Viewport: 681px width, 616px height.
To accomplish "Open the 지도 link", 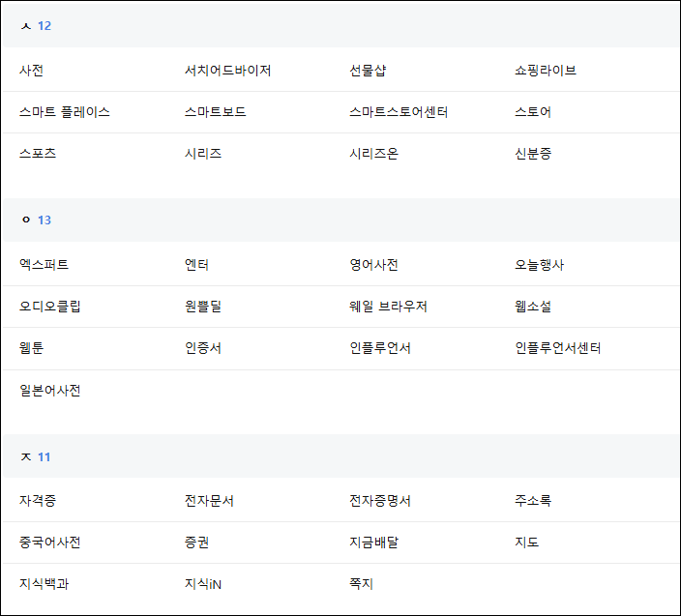I will [x=527, y=543].
